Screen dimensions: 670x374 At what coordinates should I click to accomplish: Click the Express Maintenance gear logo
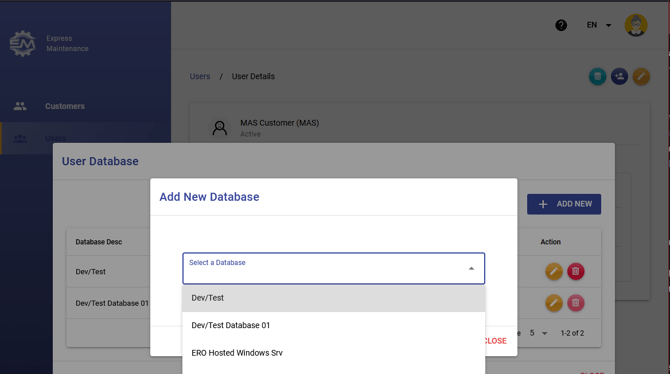tap(23, 43)
